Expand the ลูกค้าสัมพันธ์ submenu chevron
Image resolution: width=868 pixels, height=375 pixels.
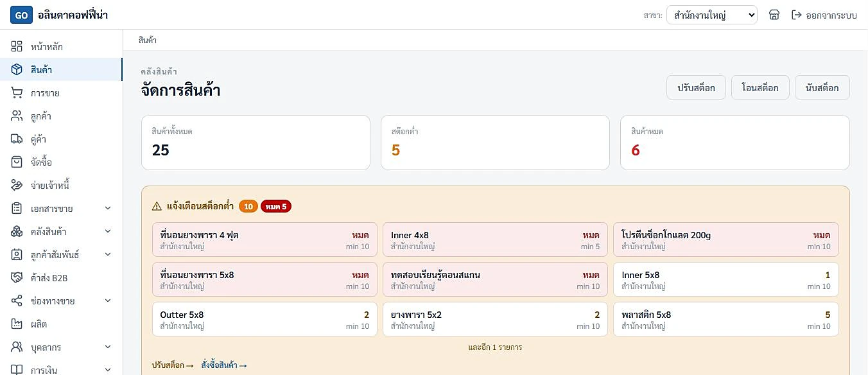[x=108, y=255]
